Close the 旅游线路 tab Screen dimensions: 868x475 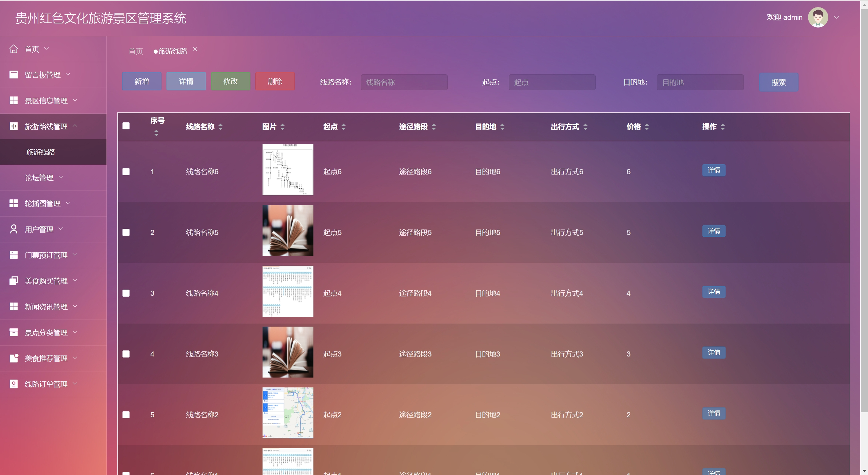click(195, 49)
